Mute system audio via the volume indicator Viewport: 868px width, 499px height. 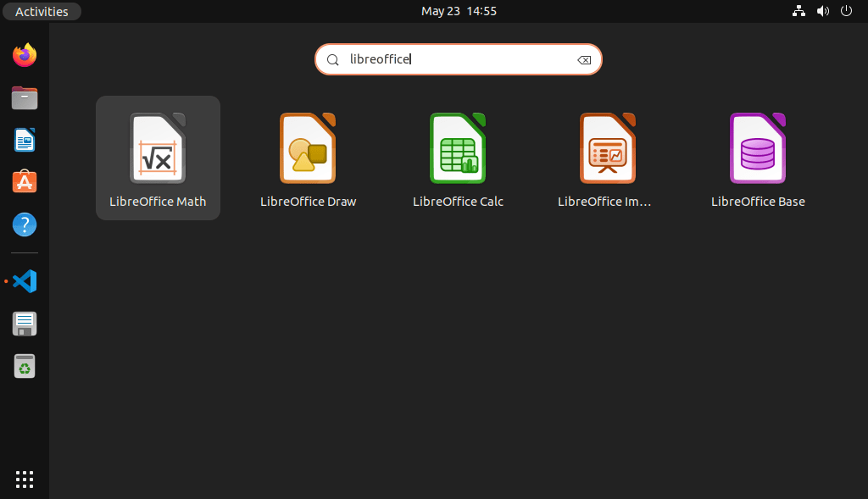pos(821,11)
